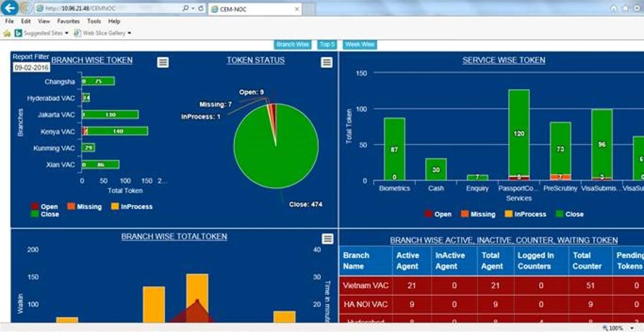Click the PreScrutiny bar labeled 73
The width and height of the screenshot is (644, 332).
560,148
